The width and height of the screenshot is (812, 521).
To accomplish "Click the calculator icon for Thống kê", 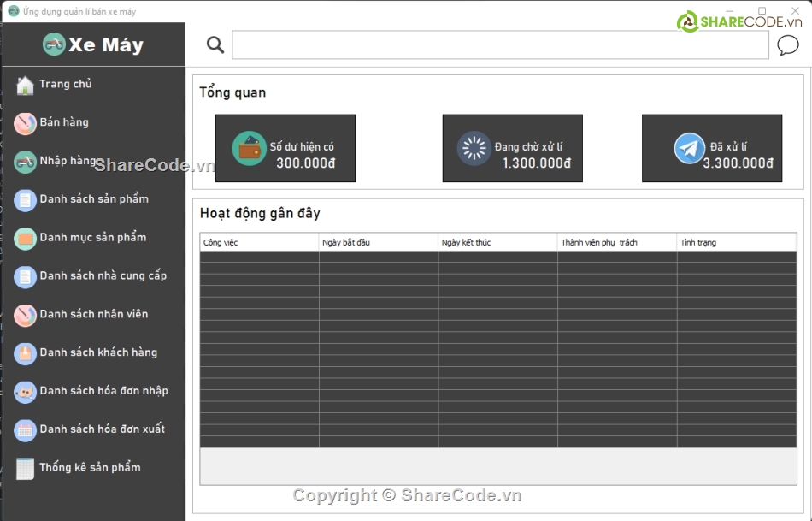I will pos(25,468).
